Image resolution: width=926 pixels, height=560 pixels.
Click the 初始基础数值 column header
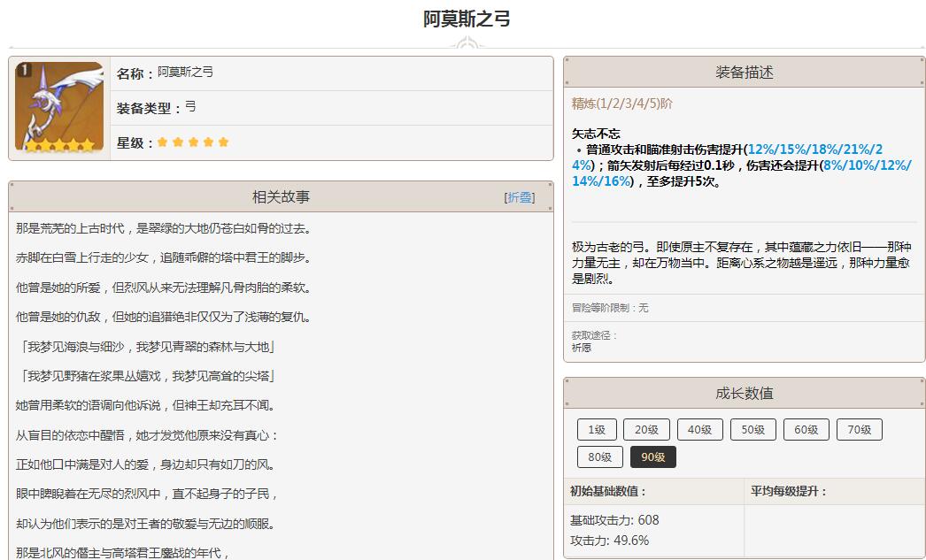(608, 491)
